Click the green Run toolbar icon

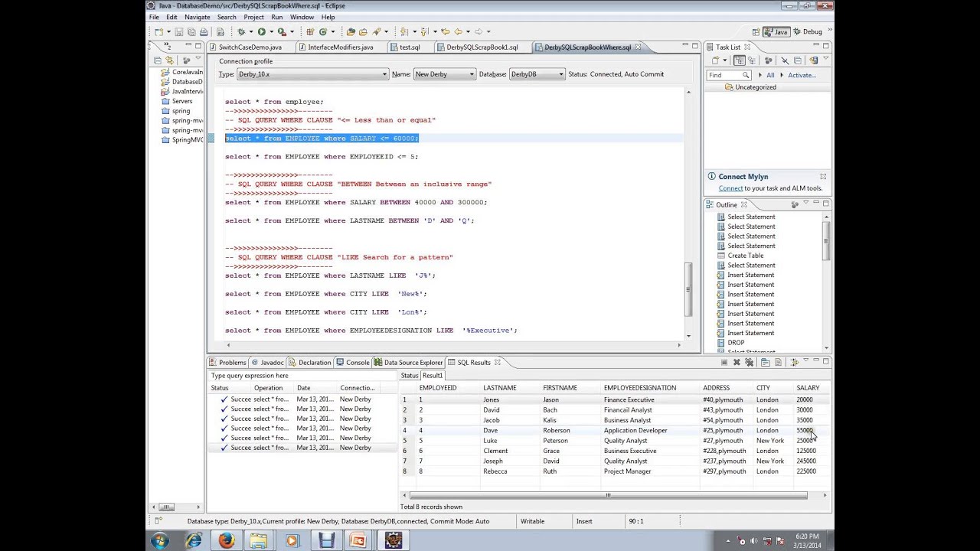tap(261, 31)
